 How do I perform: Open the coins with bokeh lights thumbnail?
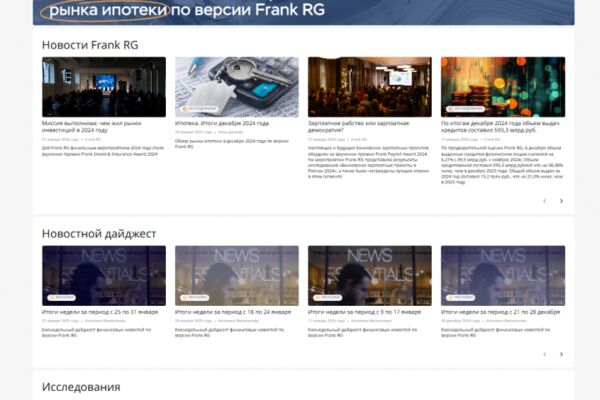tap(503, 87)
